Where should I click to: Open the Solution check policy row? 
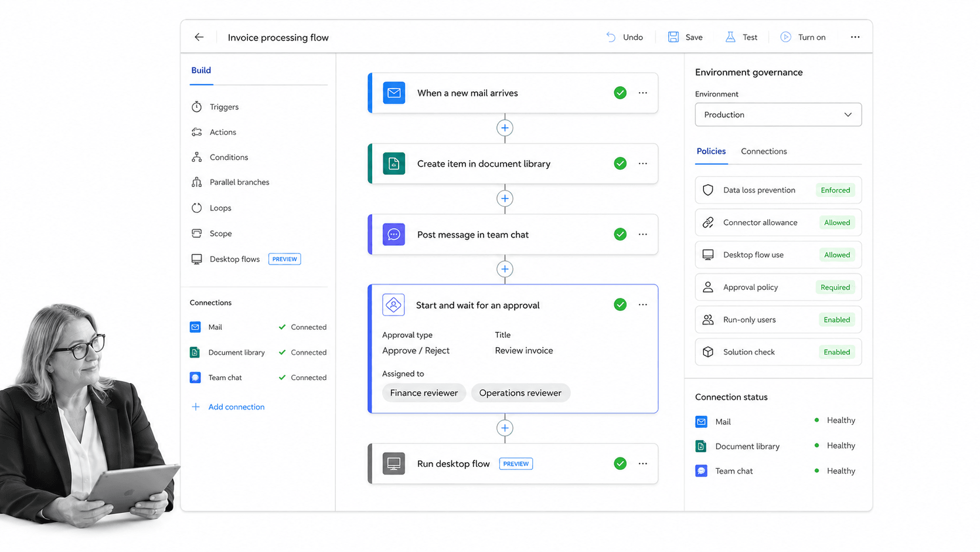click(x=778, y=352)
